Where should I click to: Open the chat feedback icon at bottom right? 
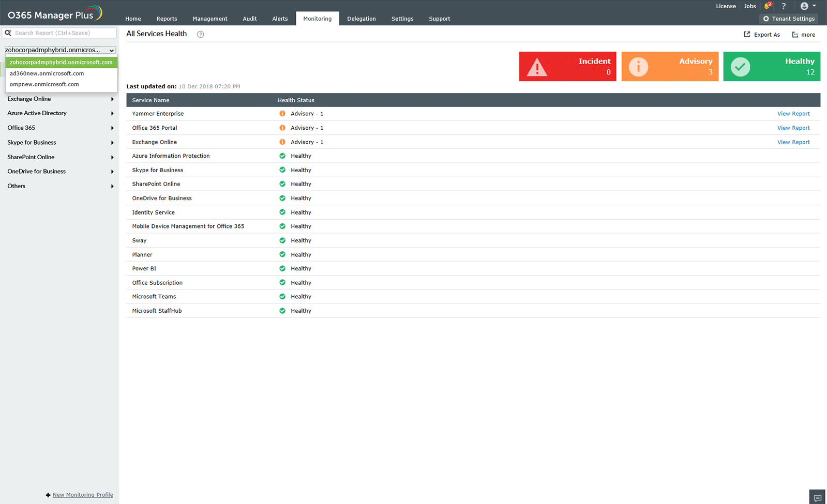tap(817, 498)
